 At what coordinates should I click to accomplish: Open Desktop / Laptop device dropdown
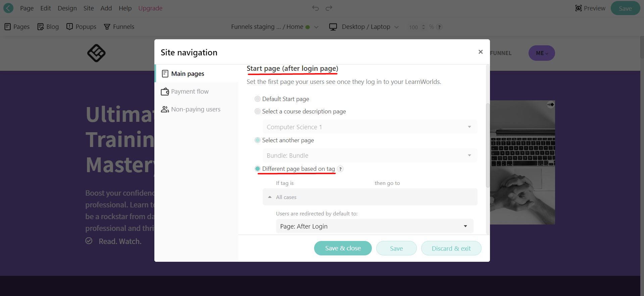pyautogui.click(x=370, y=27)
